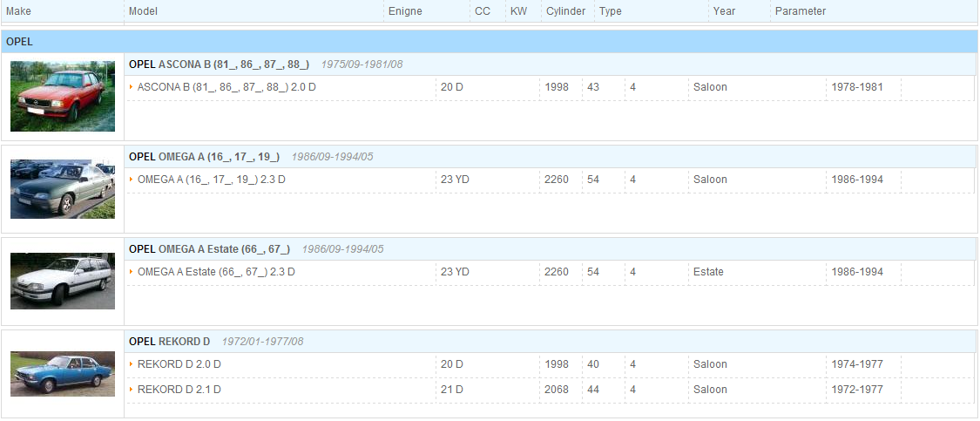Click the Enigne column header
This screenshot has width=980, height=421.
click(405, 11)
